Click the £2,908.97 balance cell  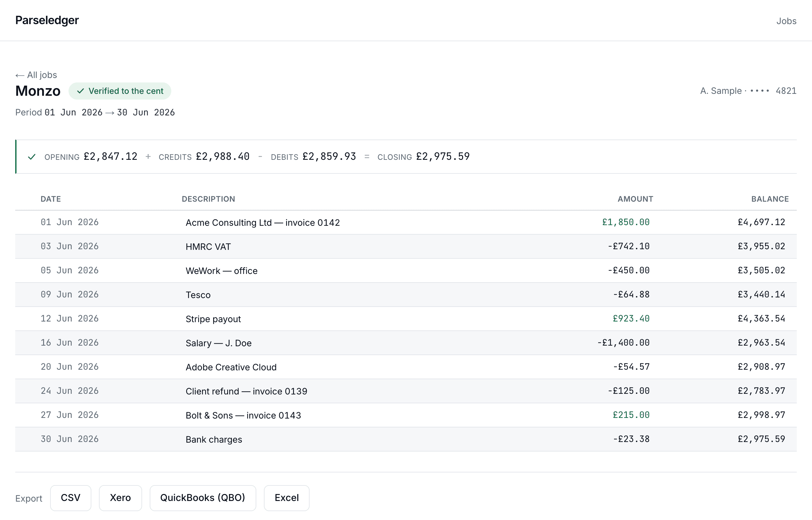click(x=761, y=367)
